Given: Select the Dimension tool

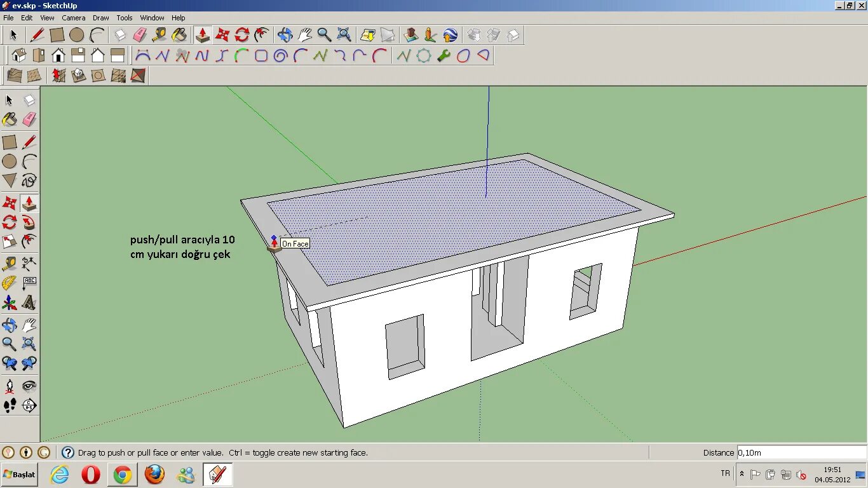Looking at the screenshot, I should (29, 263).
